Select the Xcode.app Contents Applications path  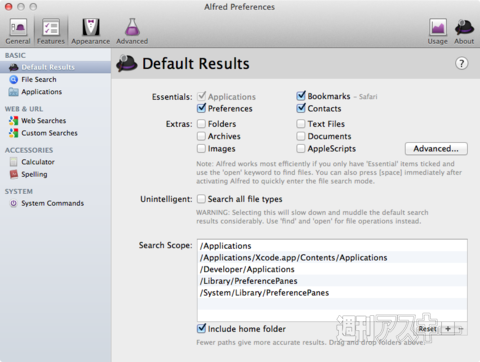(x=332, y=258)
